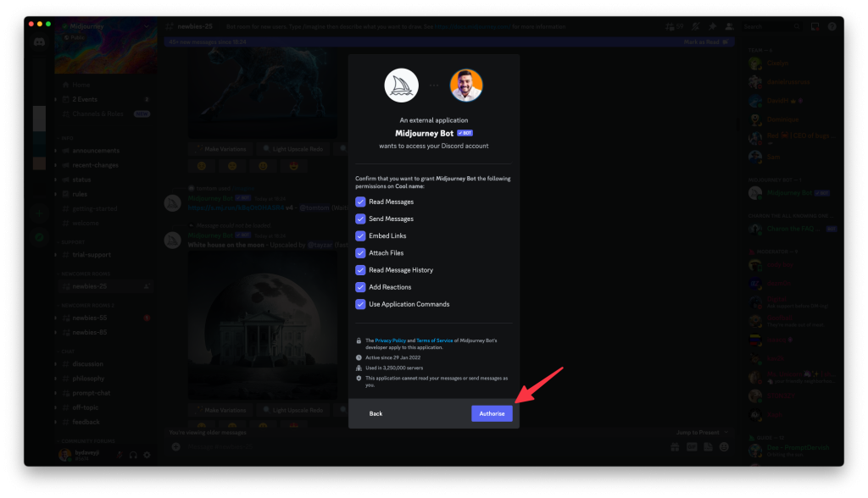Click the muted microphone icon
The width and height of the screenshot is (868, 498).
coord(120,455)
